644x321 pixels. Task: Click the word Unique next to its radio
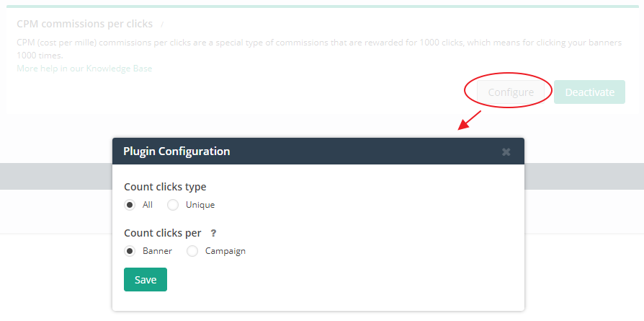tap(200, 205)
